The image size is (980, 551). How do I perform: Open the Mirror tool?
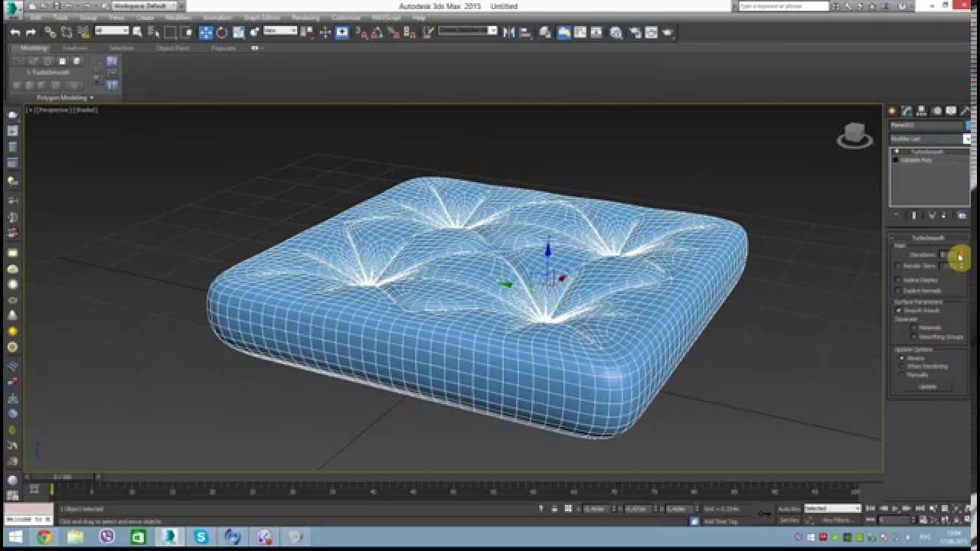[508, 32]
